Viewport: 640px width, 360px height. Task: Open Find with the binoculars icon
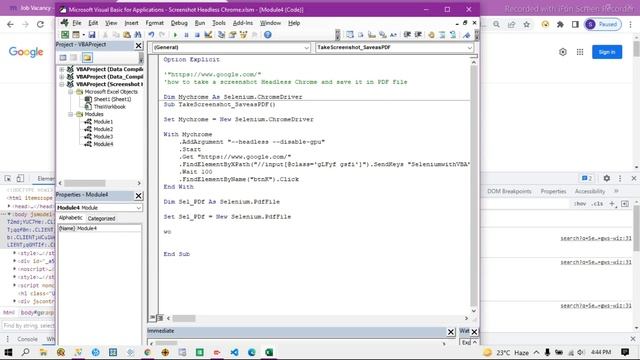(138, 35)
